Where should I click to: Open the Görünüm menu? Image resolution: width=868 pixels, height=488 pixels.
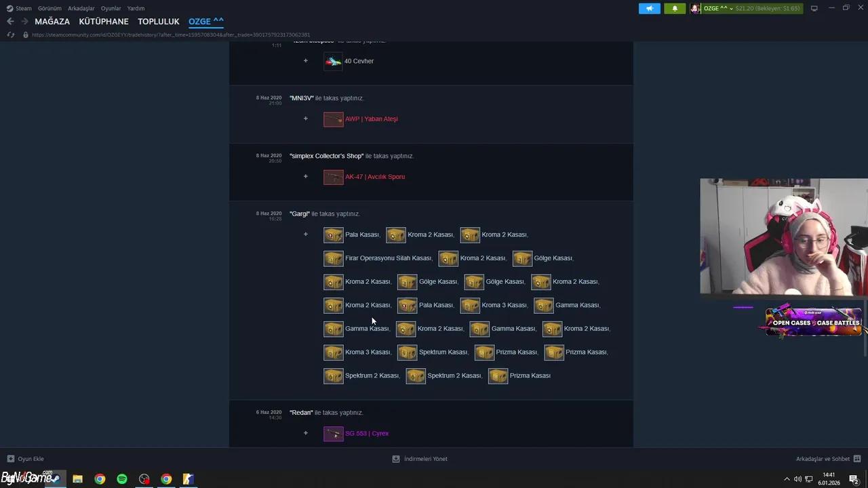50,8
